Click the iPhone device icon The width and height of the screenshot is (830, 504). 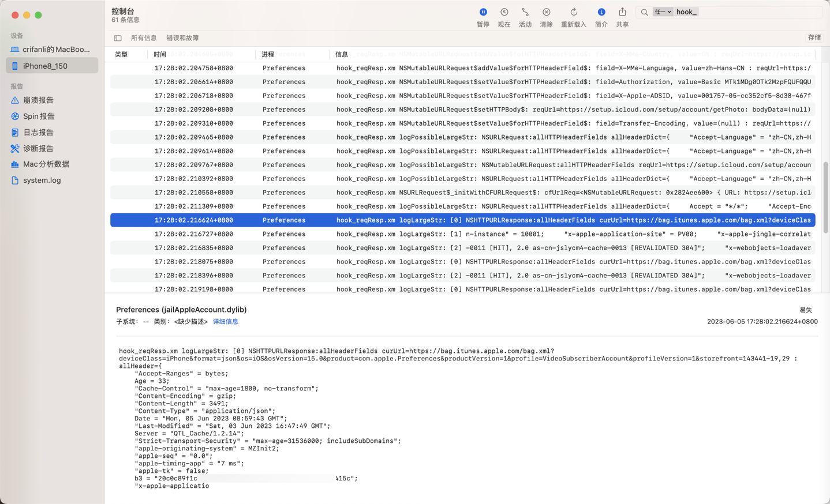(15, 66)
